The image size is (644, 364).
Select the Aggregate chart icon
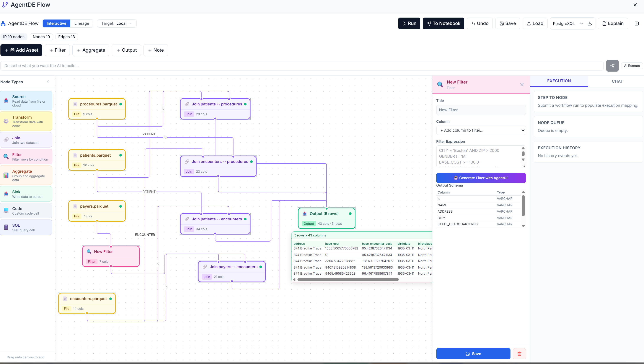6,175
